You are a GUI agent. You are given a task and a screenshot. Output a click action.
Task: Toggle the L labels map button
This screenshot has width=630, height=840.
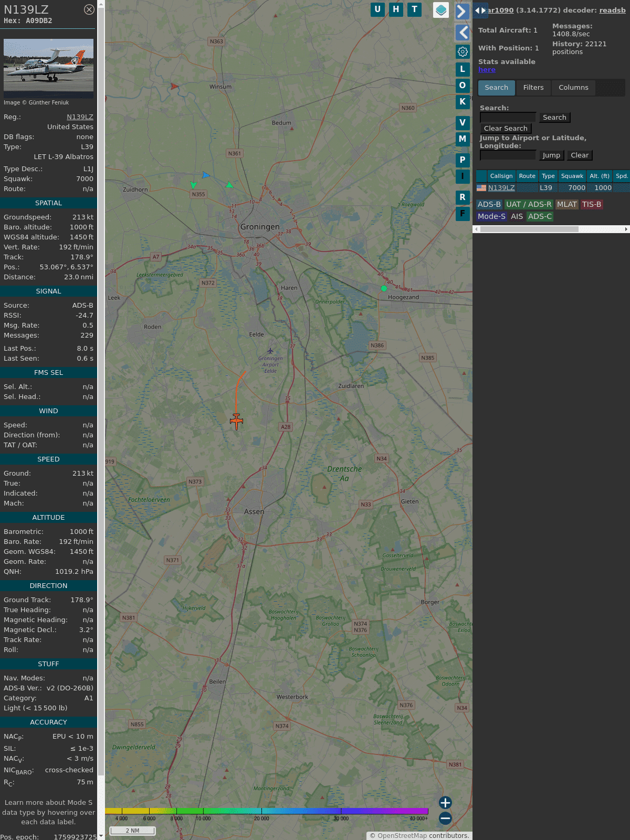coord(463,69)
